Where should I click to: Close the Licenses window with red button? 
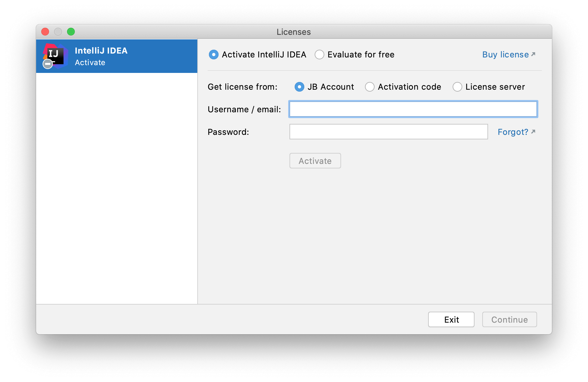coord(45,32)
